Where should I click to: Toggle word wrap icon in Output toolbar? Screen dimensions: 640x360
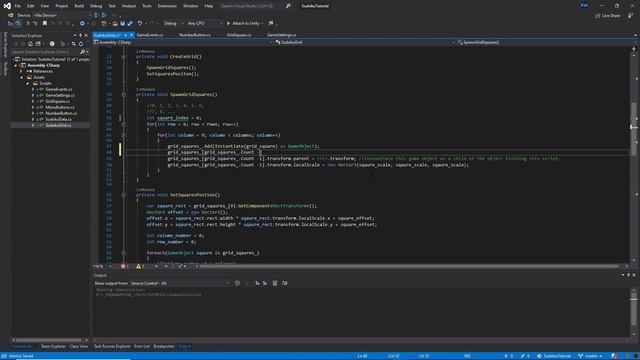[x=284, y=283]
